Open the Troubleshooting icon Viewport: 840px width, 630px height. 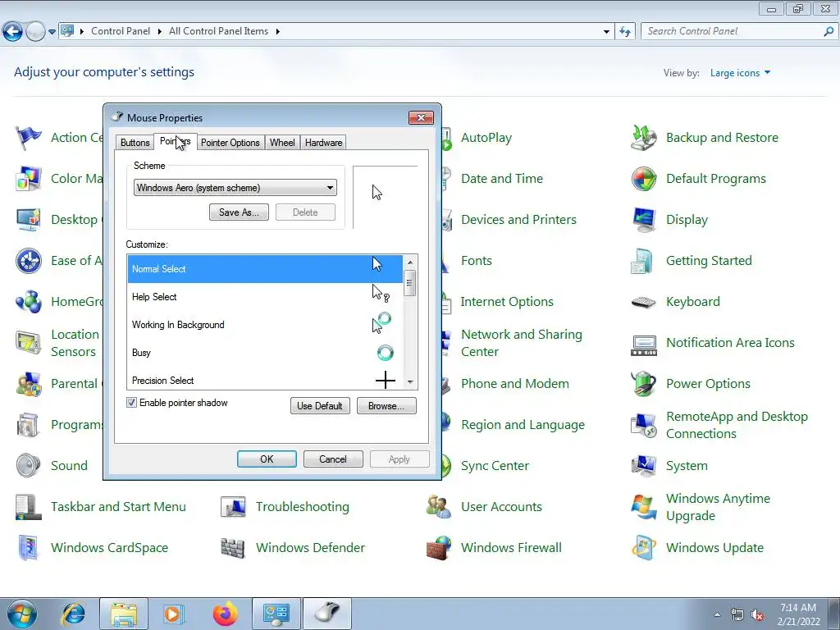233,507
